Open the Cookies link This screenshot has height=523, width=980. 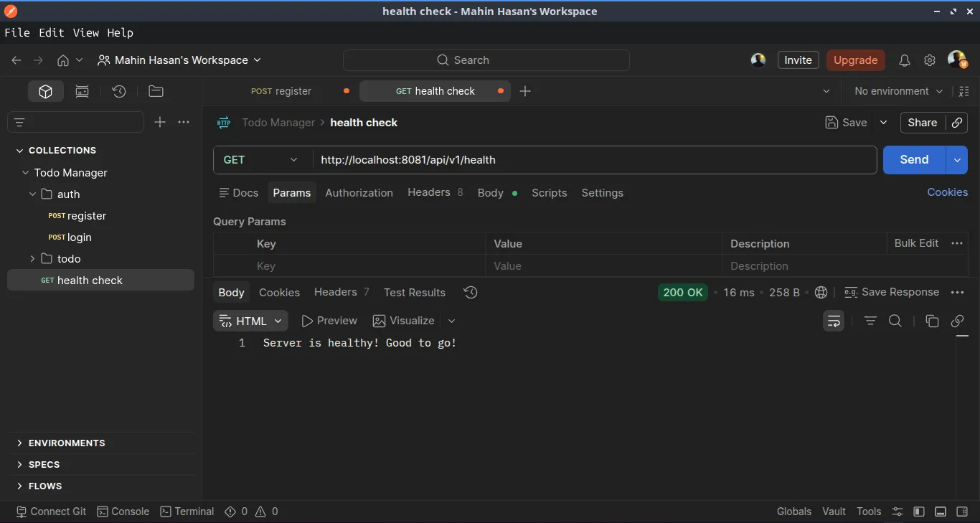(x=947, y=192)
